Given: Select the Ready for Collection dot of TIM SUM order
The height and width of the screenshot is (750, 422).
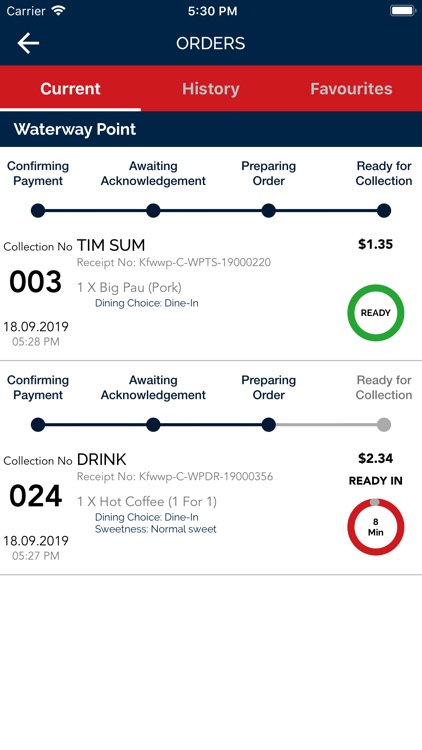Looking at the screenshot, I should (384, 210).
